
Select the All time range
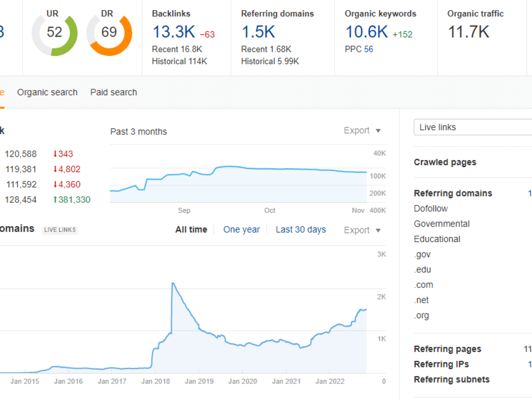coord(191,230)
